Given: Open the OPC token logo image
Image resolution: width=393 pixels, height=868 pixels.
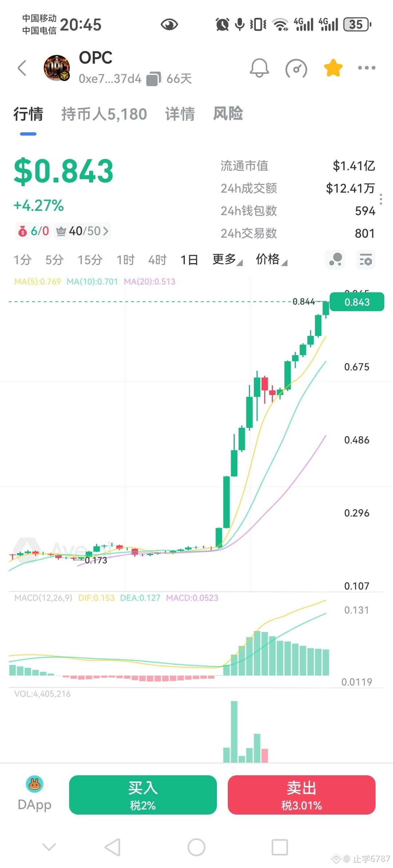Looking at the screenshot, I should (57, 68).
